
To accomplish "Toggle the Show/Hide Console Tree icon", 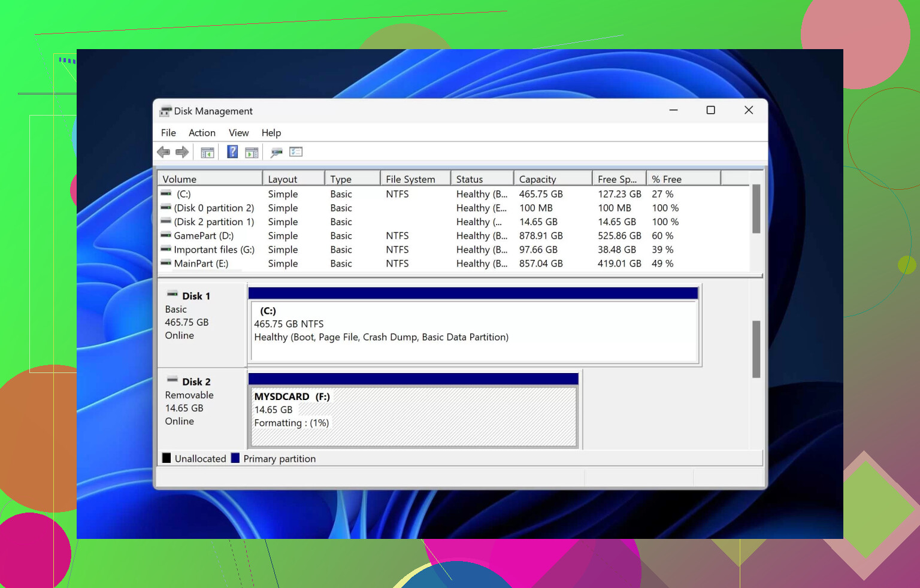I will pyautogui.click(x=207, y=153).
